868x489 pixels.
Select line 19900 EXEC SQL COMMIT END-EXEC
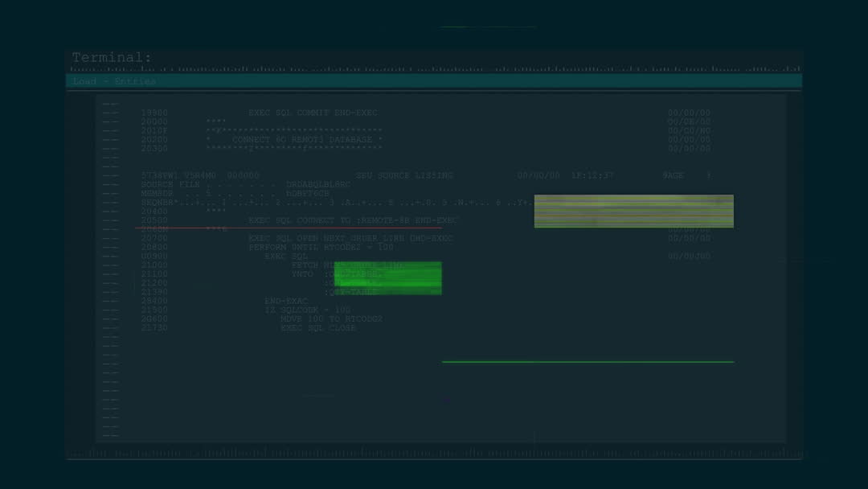coord(313,113)
